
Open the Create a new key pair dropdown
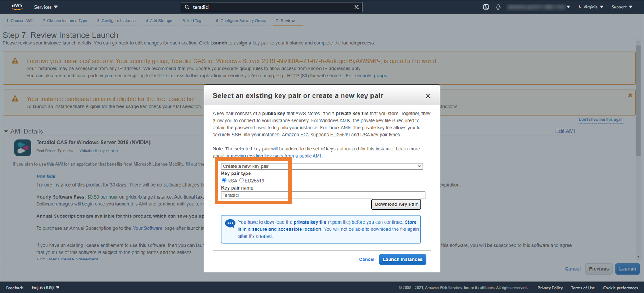pyautogui.click(x=322, y=166)
